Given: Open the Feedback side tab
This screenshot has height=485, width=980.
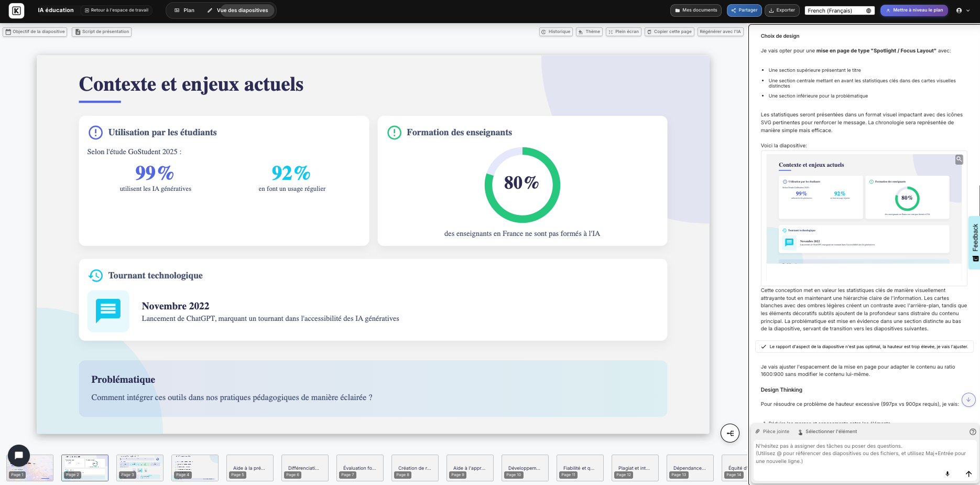Looking at the screenshot, I should [975, 242].
